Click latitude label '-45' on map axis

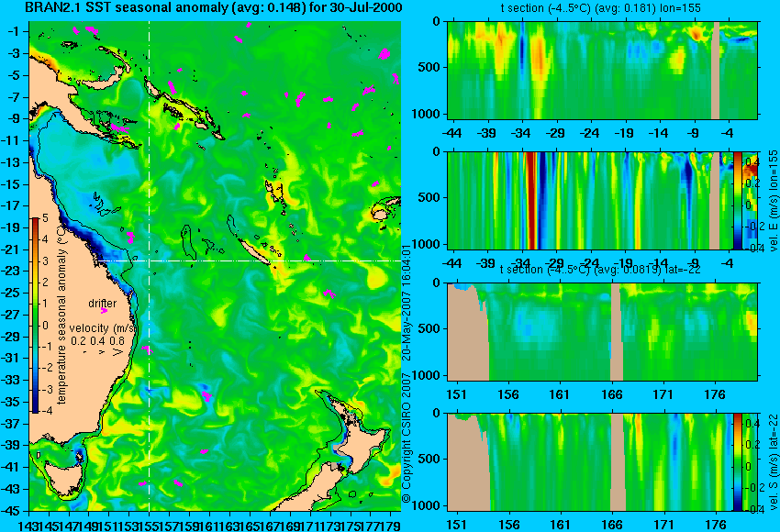11,511
